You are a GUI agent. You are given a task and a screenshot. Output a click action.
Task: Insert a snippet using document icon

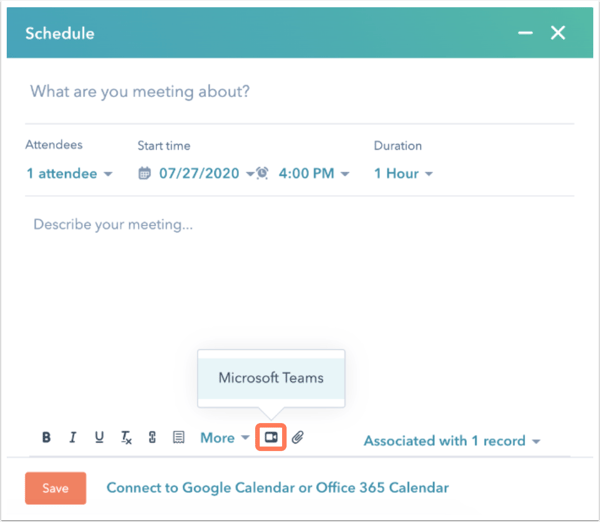pos(179,437)
